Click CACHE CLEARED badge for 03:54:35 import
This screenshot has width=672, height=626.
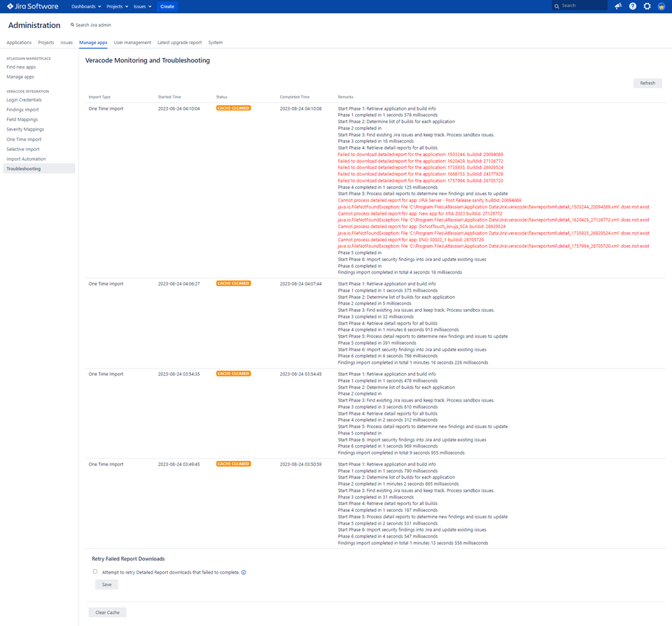[234, 374]
